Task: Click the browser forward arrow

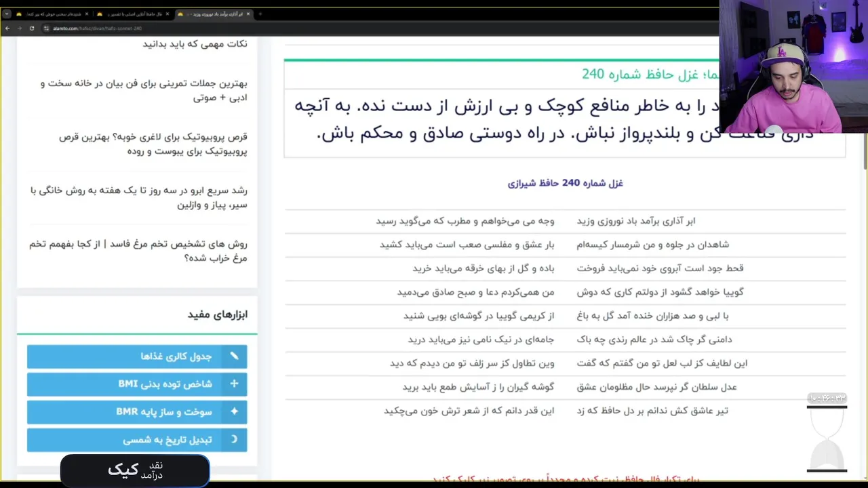Action: pos(20,28)
